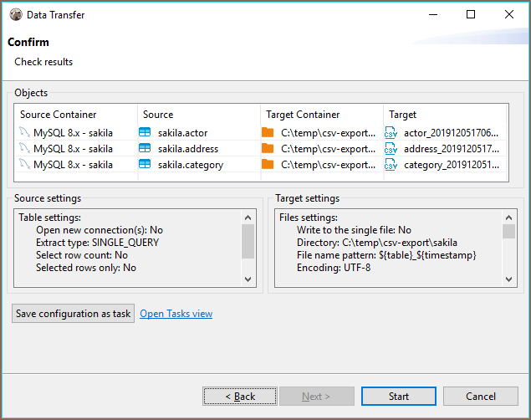Viewport: 531px width, 420px height.
Task: Start the data transfer
Action: click(399, 396)
